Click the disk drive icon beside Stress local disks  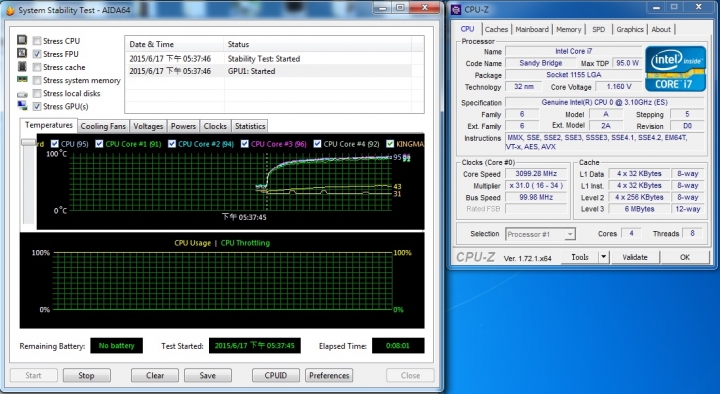[22, 94]
